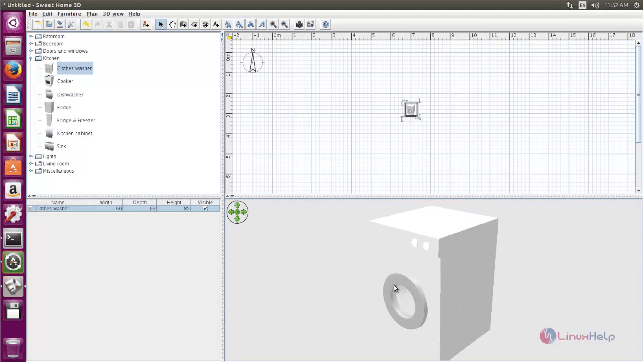Image resolution: width=644 pixels, height=362 pixels.
Task: Open the Furniture menu
Action: (69, 14)
